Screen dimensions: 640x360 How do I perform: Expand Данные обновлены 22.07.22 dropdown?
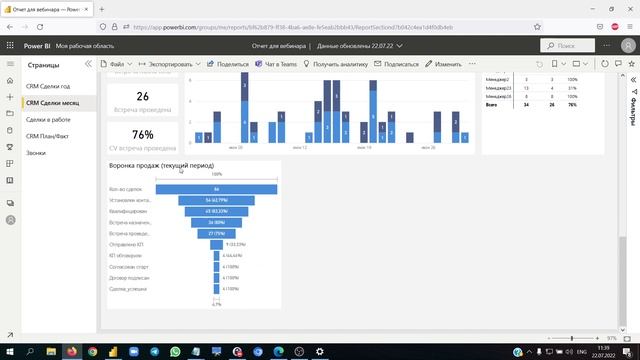[x=360, y=46]
